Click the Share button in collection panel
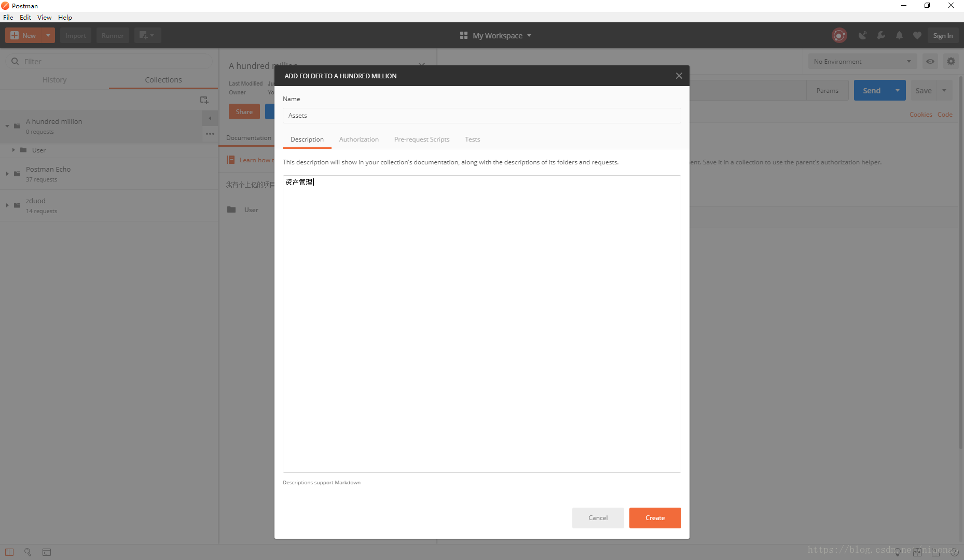The image size is (964, 560). (x=244, y=111)
